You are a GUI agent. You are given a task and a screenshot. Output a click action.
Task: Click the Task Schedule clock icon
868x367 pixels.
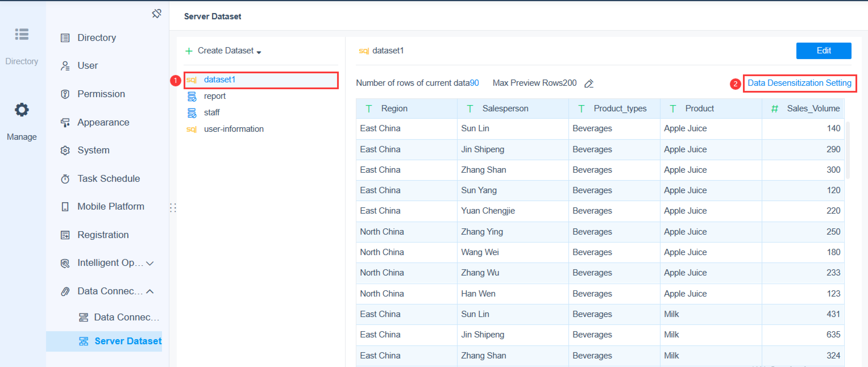[65, 179]
